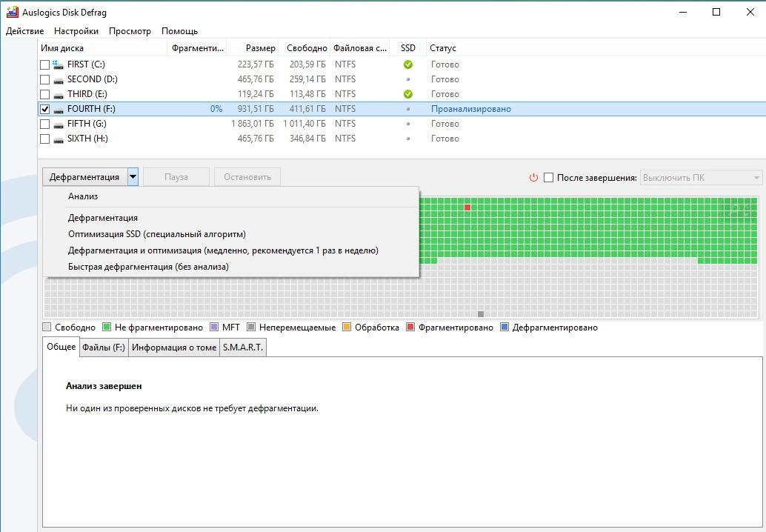The image size is (766, 532).
Task: Sort by the Фрагменти... column header
Action: (197, 48)
